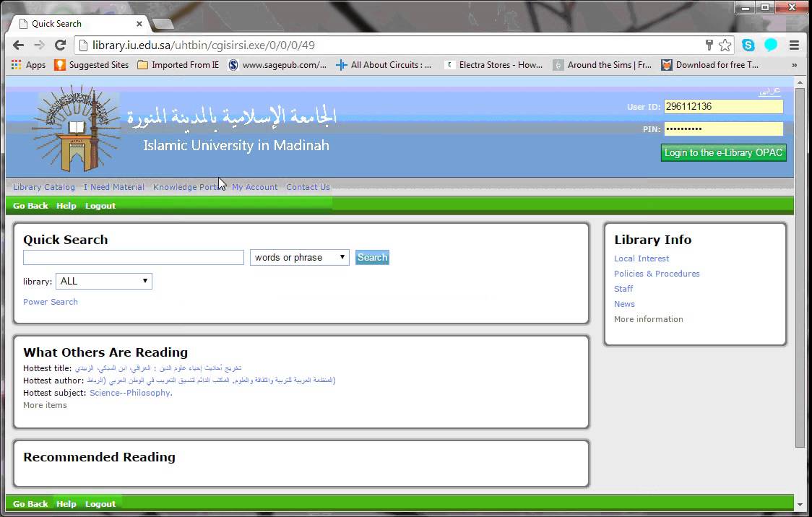Open the hottest title Arabic link

coord(158,368)
